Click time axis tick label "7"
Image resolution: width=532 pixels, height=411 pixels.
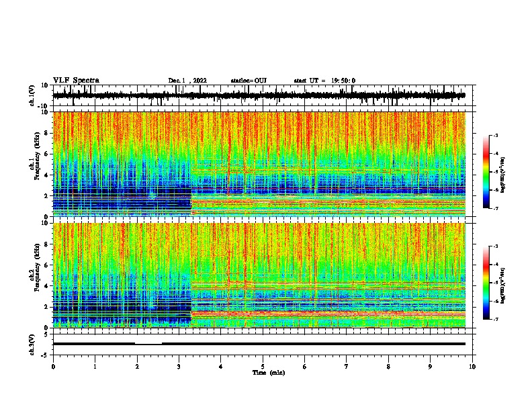347,367
